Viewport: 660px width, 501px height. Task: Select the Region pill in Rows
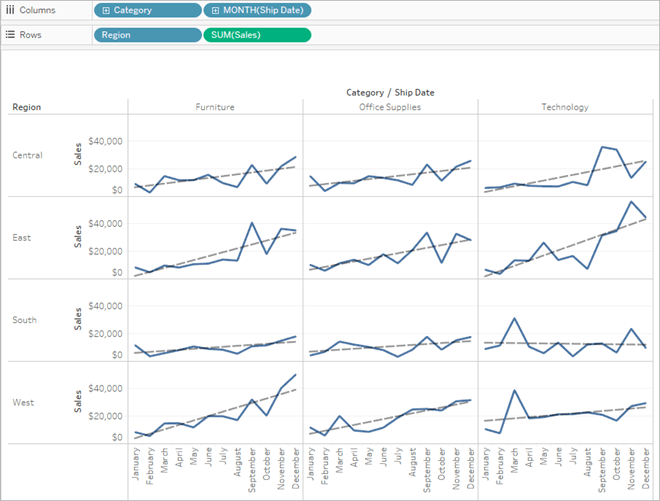point(148,35)
